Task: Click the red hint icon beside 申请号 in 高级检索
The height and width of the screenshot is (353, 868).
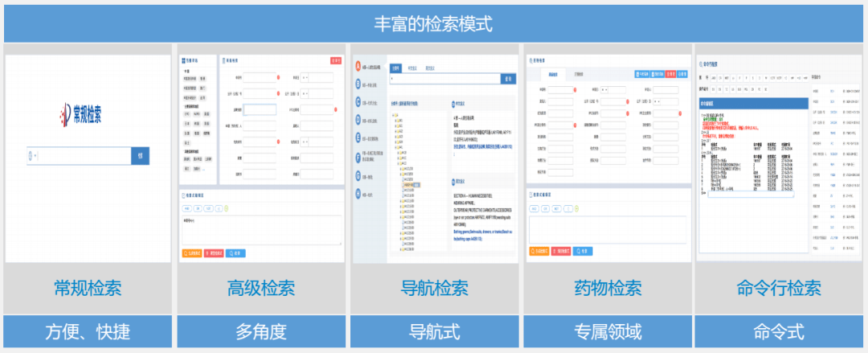Action: [278, 77]
